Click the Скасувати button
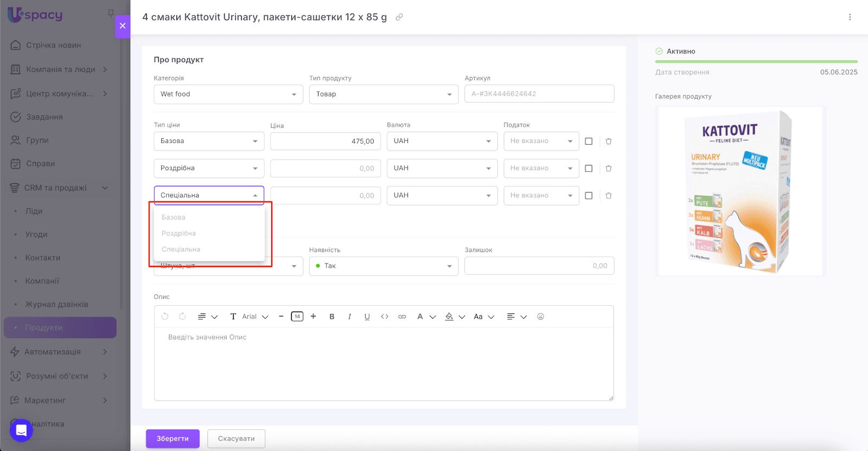 coord(236,439)
